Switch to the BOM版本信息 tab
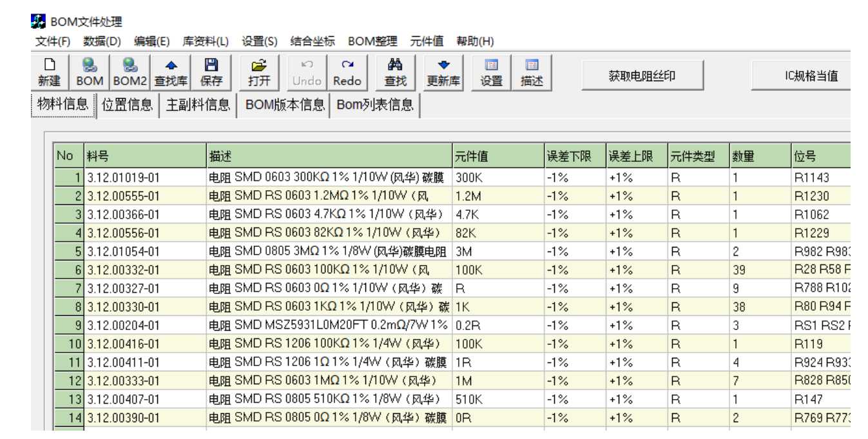The width and height of the screenshot is (868, 439). [x=285, y=105]
